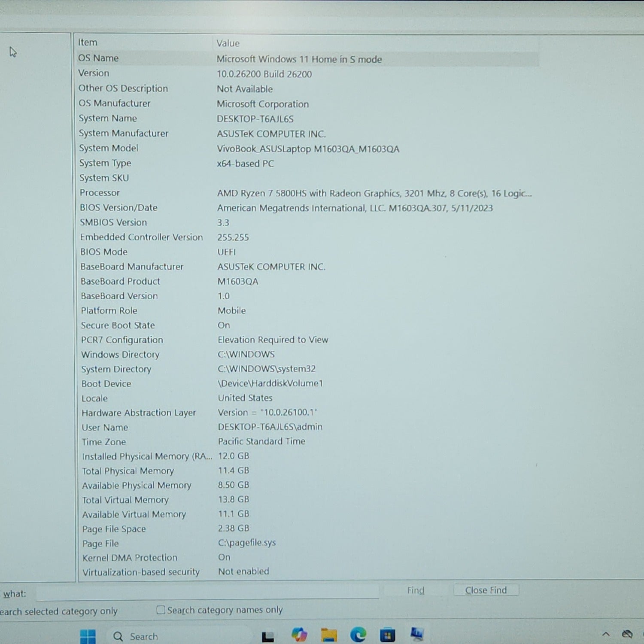
Task: Open the Windows Start menu
Action: [88, 636]
